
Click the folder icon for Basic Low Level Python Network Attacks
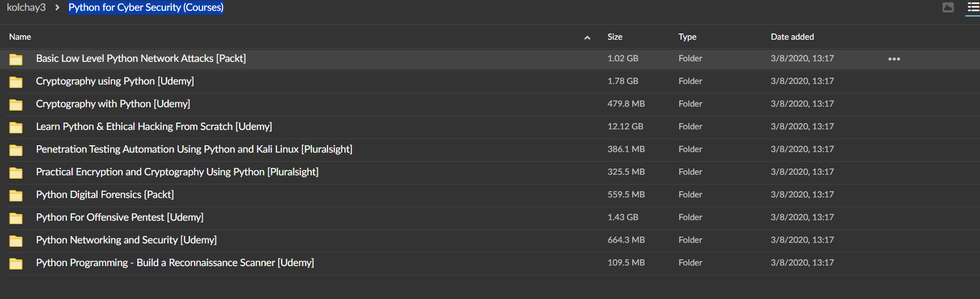click(x=16, y=59)
